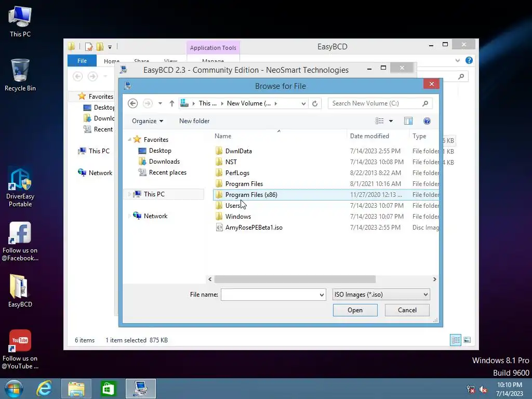Image resolution: width=532 pixels, height=399 pixels.
Task: Open Quick Access Toolbar customize arrow
Action: click(110, 47)
